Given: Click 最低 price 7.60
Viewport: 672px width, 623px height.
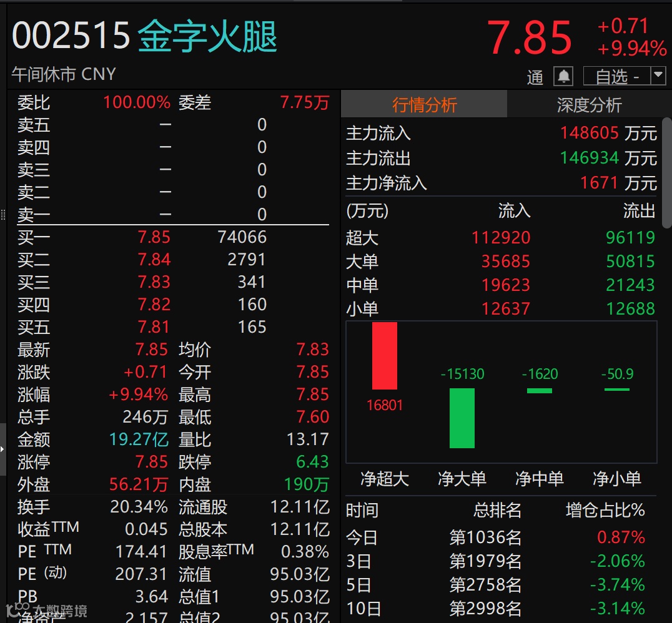Looking at the screenshot, I should [312, 417].
